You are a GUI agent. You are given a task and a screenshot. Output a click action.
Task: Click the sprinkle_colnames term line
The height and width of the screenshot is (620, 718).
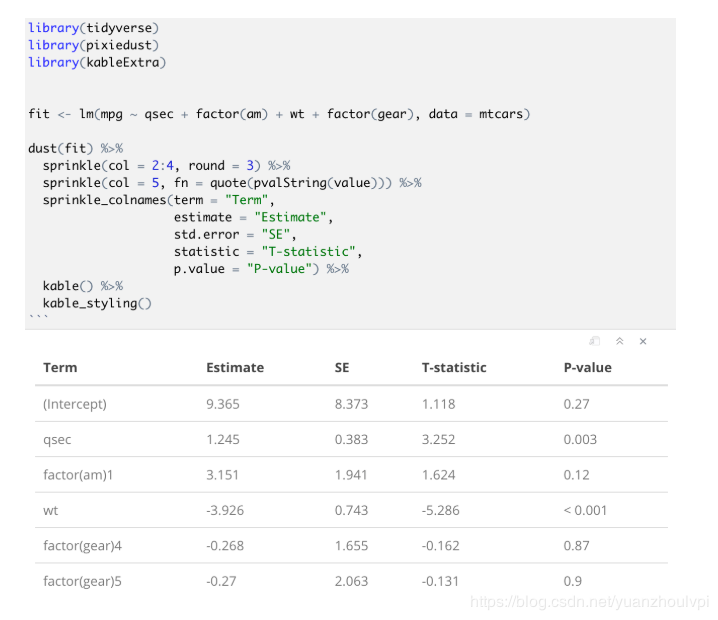coord(158,200)
